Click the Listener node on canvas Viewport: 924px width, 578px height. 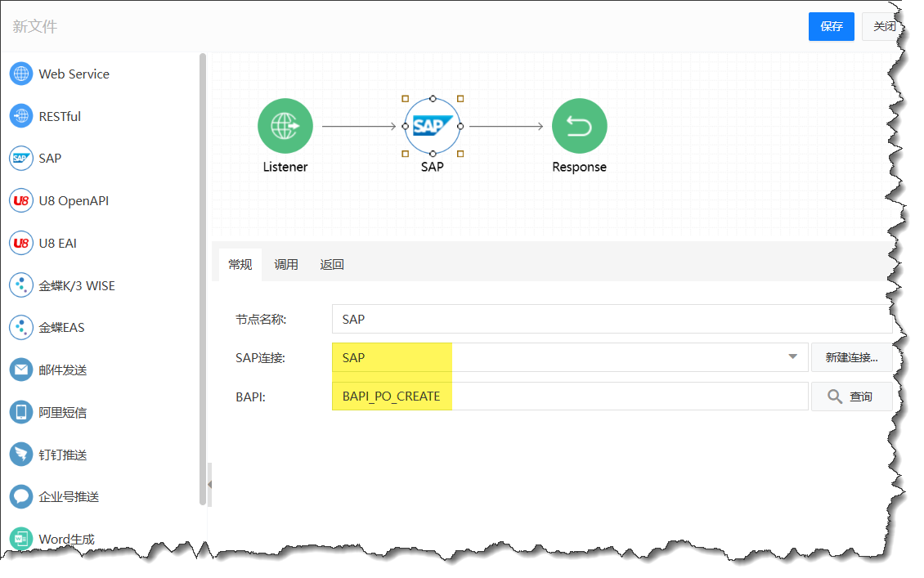click(x=285, y=126)
